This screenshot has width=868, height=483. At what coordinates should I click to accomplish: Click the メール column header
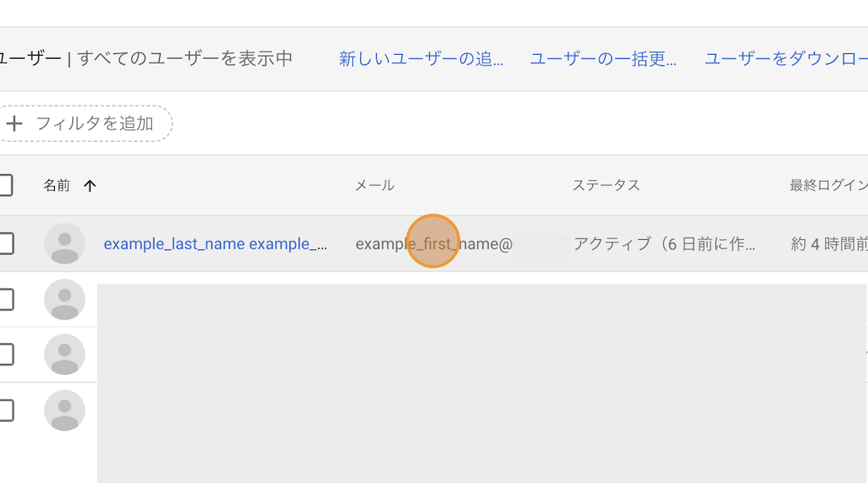374,185
